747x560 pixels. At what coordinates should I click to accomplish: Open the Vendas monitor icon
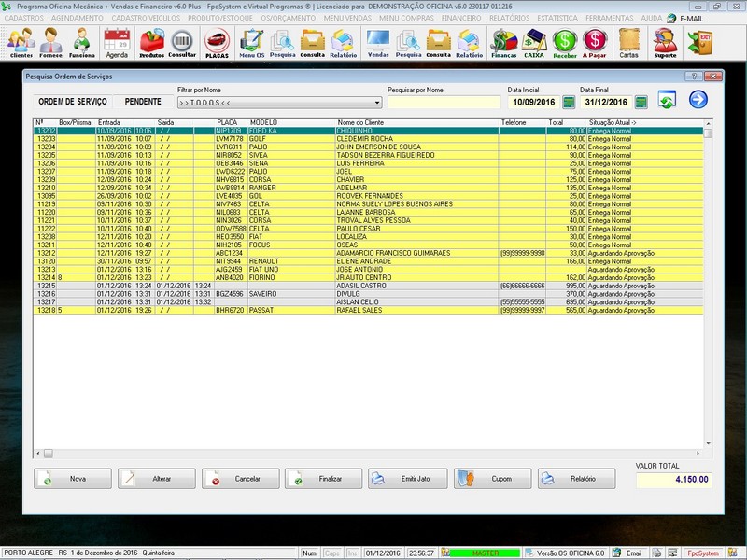pyautogui.click(x=378, y=43)
